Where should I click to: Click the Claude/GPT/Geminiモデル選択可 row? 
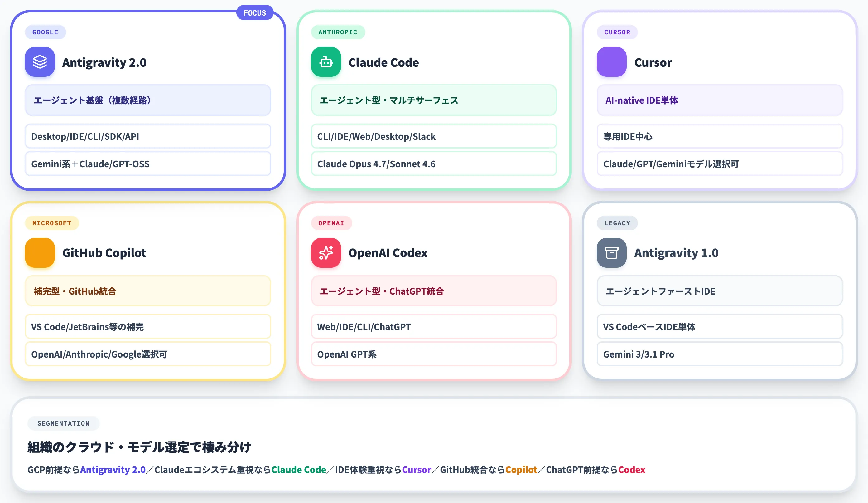click(720, 164)
